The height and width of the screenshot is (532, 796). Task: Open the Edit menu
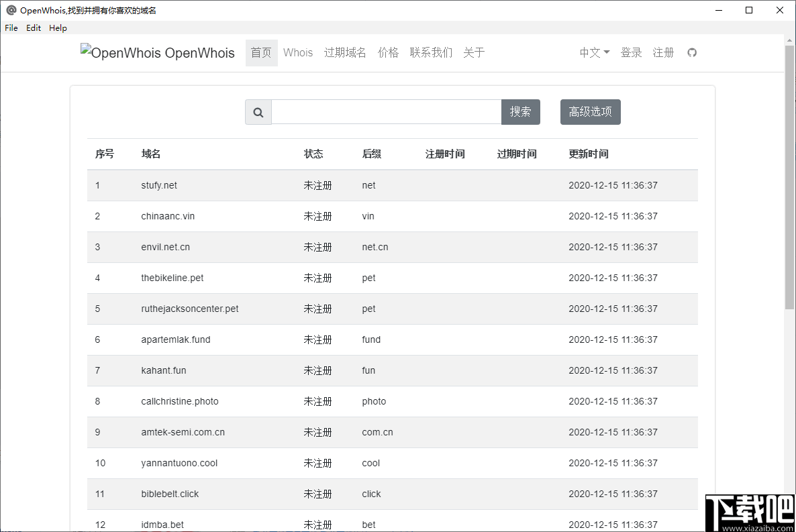click(33, 28)
